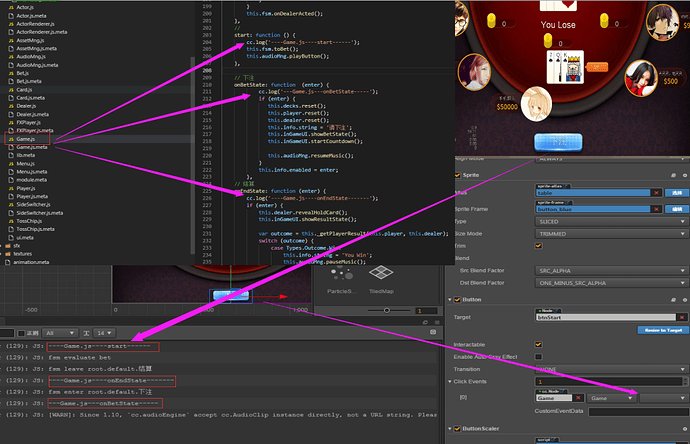
Task: Click the animation.meta file icon
Action: [7, 262]
